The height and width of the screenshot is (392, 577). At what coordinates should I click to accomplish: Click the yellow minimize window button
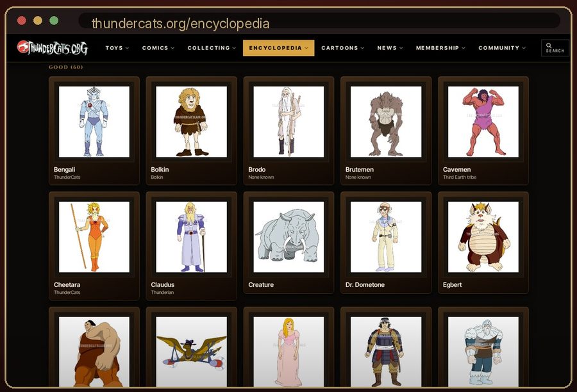click(38, 20)
